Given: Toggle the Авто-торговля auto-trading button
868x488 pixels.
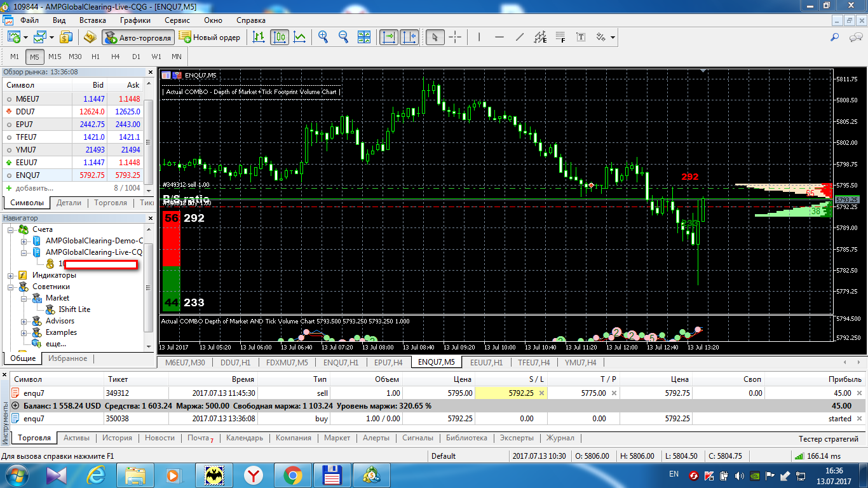Looking at the screenshot, I should point(138,37).
